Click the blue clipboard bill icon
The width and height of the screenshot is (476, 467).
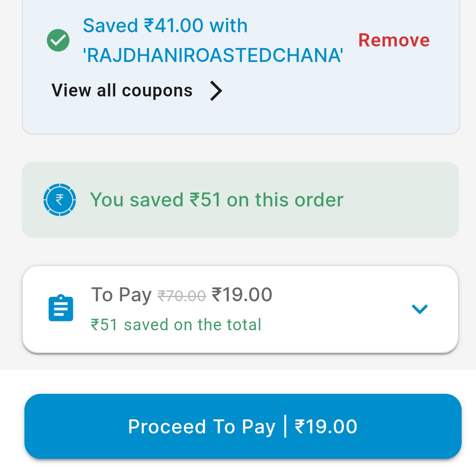click(61, 308)
